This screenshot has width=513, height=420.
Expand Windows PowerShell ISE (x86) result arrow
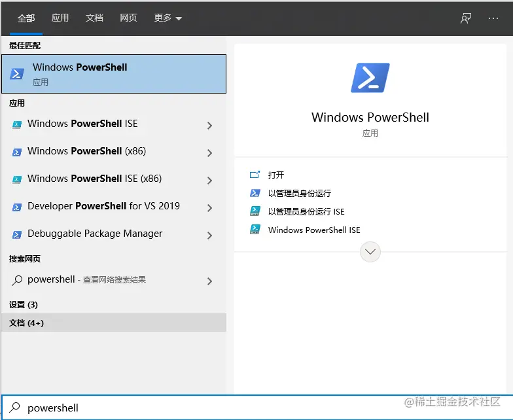click(x=209, y=181)
